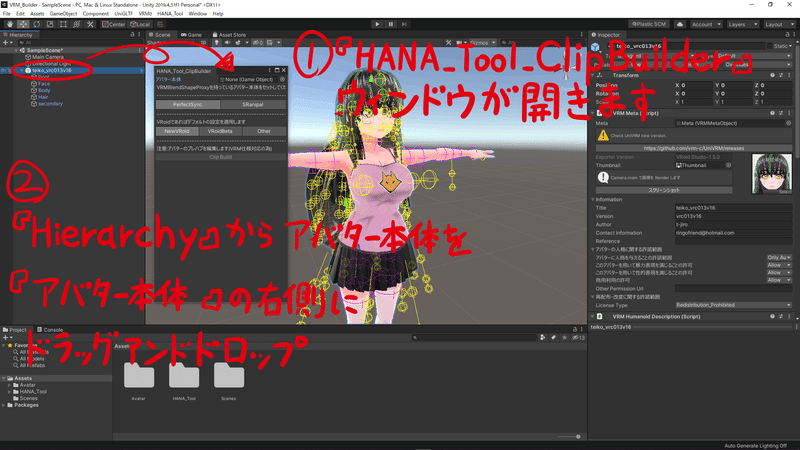Click the Clip Build button
This screenshot has width=800, height=450.
[x=221, y=157]
